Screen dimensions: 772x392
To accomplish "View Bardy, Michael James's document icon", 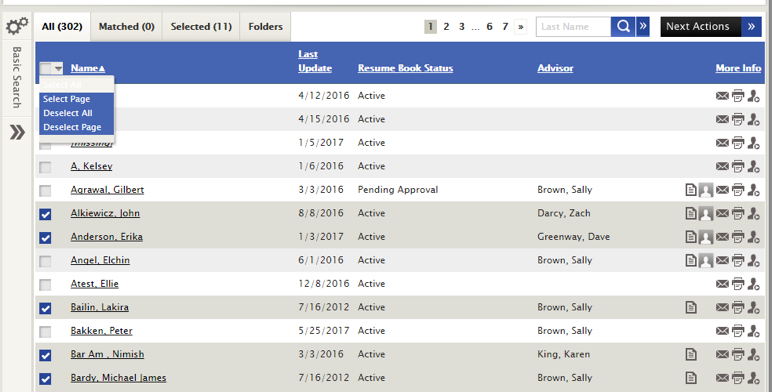I will (x=691, y=378).
